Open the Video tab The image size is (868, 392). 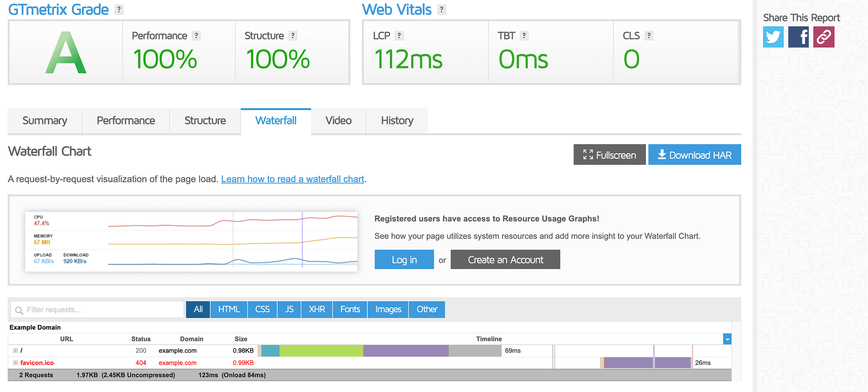(x=338, y=121)
